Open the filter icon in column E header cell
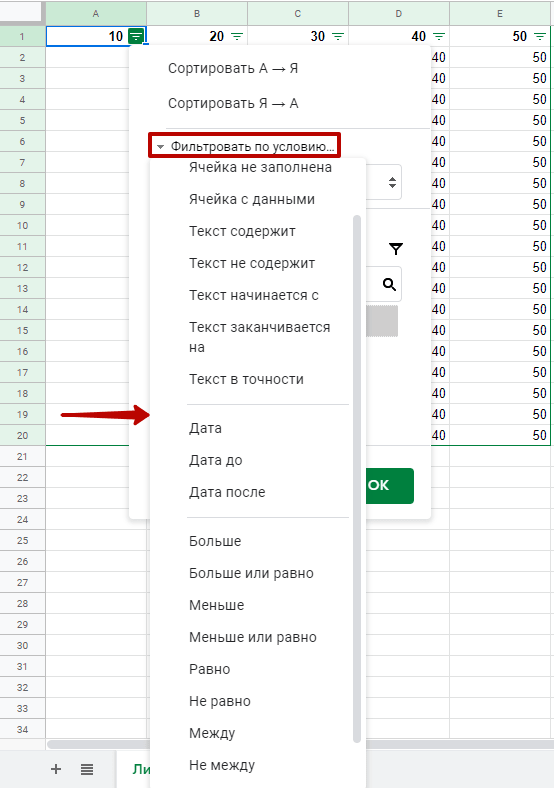 pyautogui.click(x=540, y=37)
